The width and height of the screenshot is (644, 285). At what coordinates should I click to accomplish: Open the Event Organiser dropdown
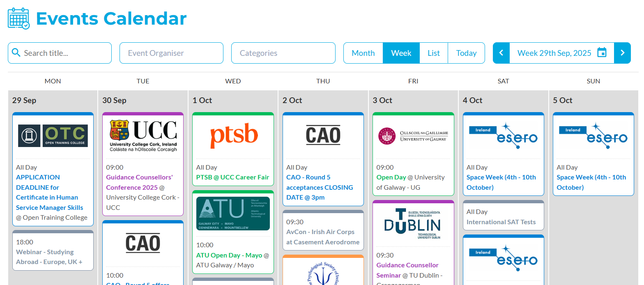click(171, 53)
